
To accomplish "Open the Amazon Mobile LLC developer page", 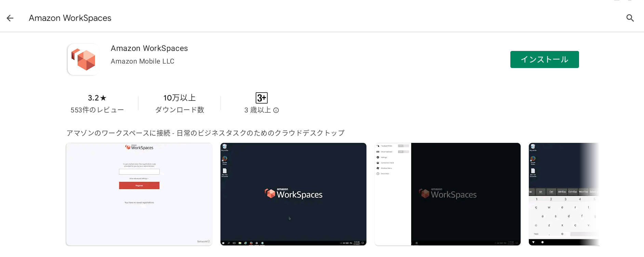I will (143, 61).
